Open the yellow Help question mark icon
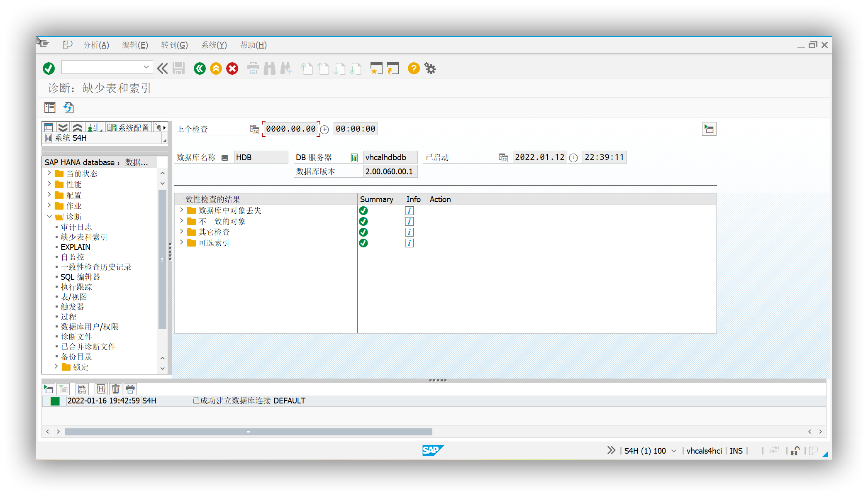 413,68
